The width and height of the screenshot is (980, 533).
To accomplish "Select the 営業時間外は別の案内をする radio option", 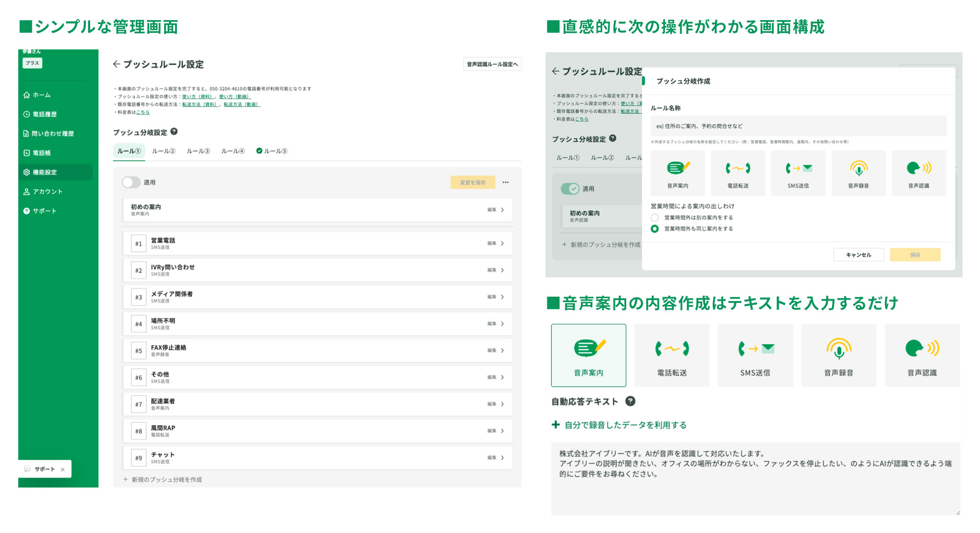I will pyautogui.click(x=655, y=217).
